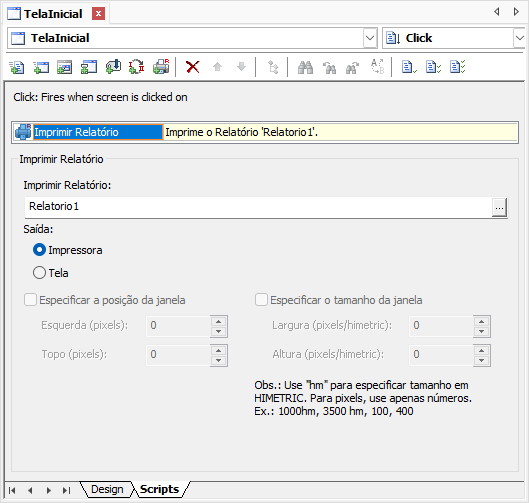
Task: Compile script icon with single checkmark
Action: [409, 67]
